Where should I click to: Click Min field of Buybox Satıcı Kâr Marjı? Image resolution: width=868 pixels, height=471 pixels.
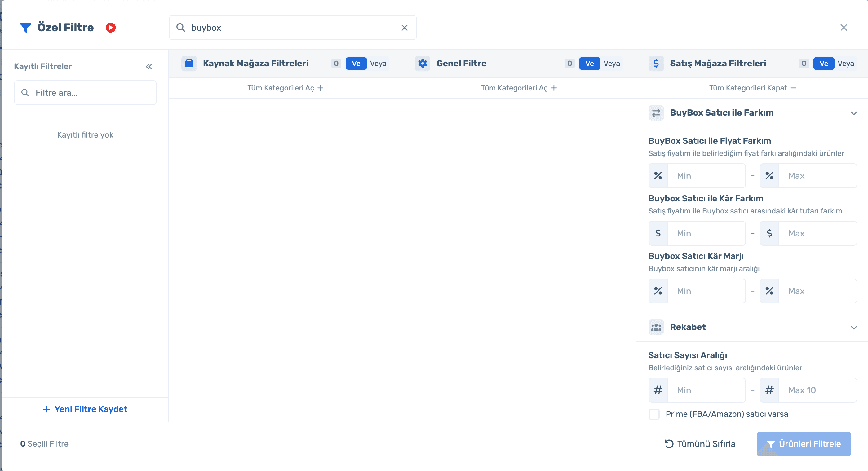tap(706, 291)
